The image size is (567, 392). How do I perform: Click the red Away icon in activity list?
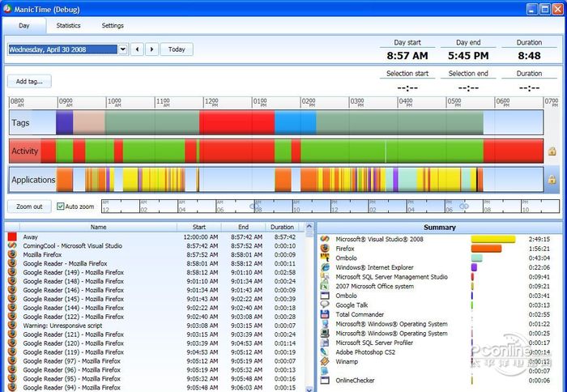[x=12, y=236]
